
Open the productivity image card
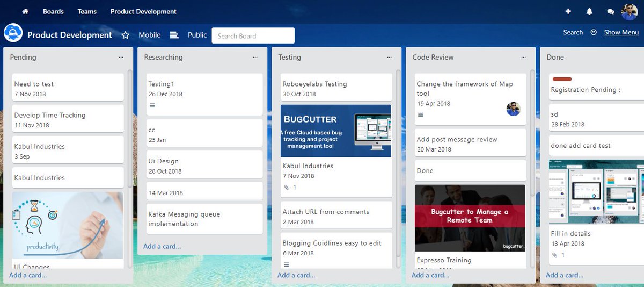tap(68, 225)
